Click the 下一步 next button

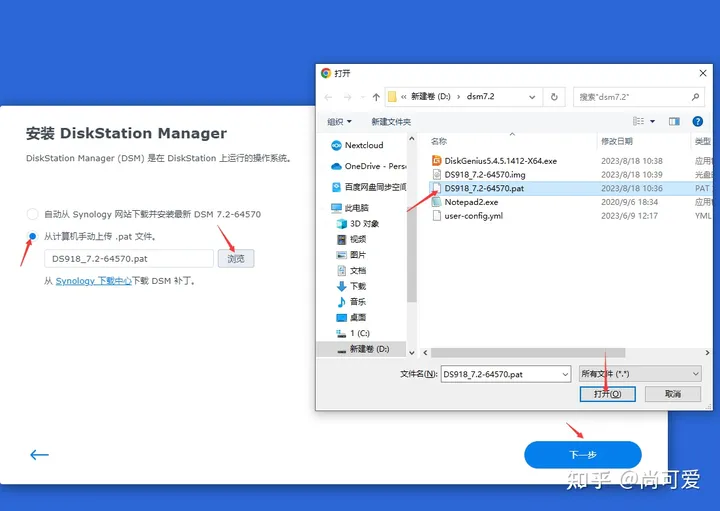[583, 455]
